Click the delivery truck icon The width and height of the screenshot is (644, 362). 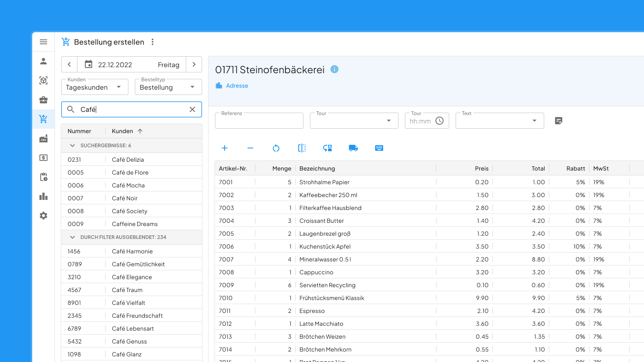pos(353,148)
